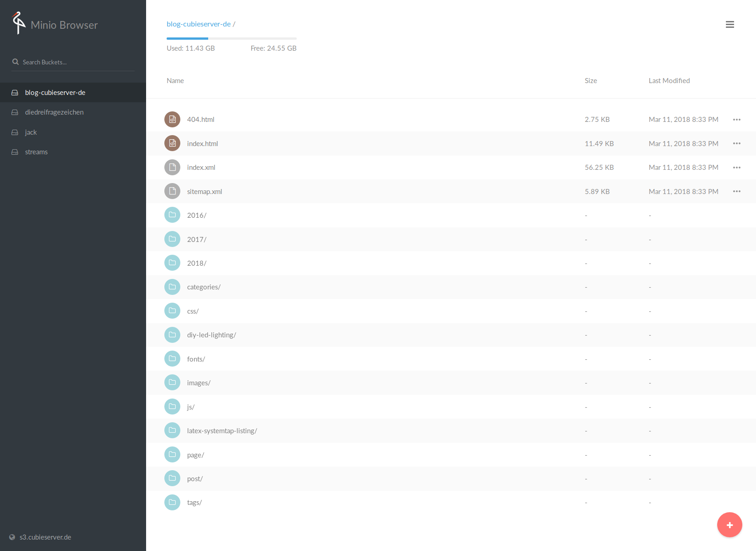Click the 404.html file type icon
The image size is (756, 551).
(x=172, y=120)
